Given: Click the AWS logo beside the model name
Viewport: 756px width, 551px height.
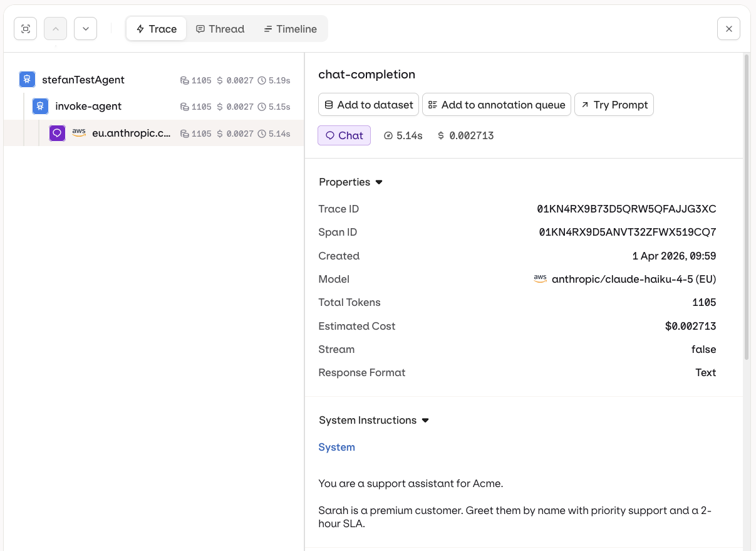Looking at the screenshot, I should point(540,278).
